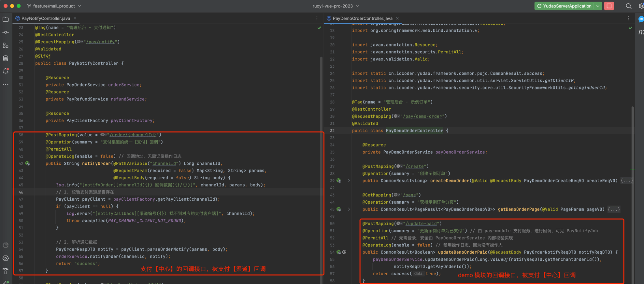Click the gutter icon beside notifyOrder method

(28, 164)
